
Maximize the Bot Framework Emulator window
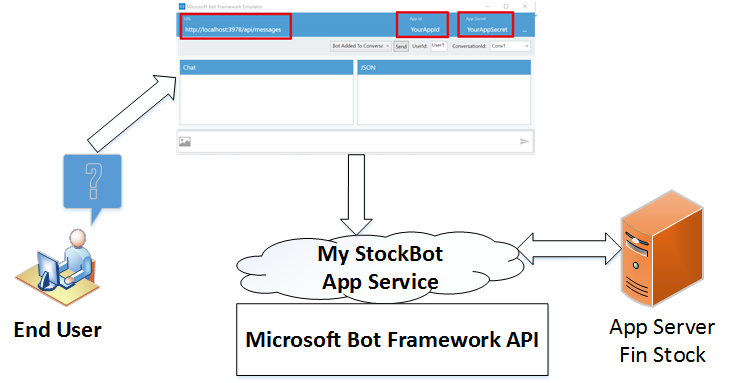(506, 7)
